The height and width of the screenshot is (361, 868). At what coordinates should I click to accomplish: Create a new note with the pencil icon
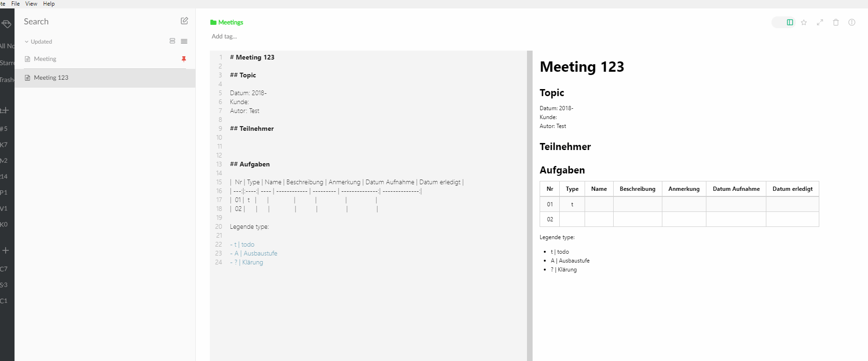[184, 21]
